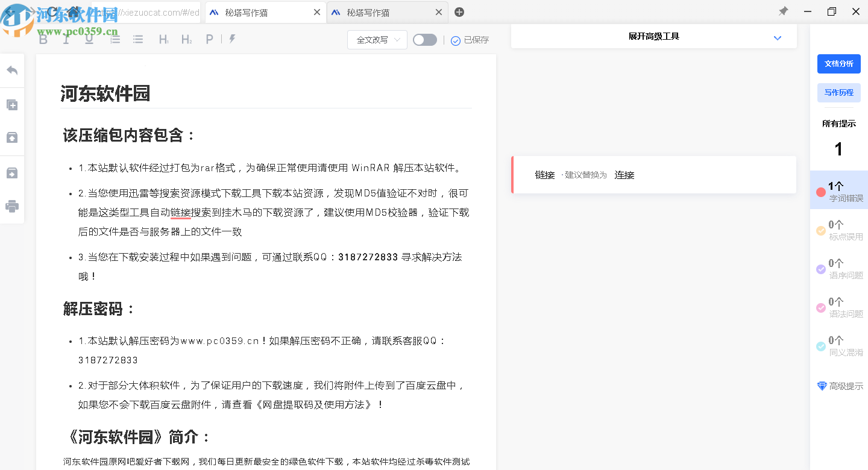Open a new browser tab with plus button
The height and width of the screenshot is (470, 868).
(459, 11)
